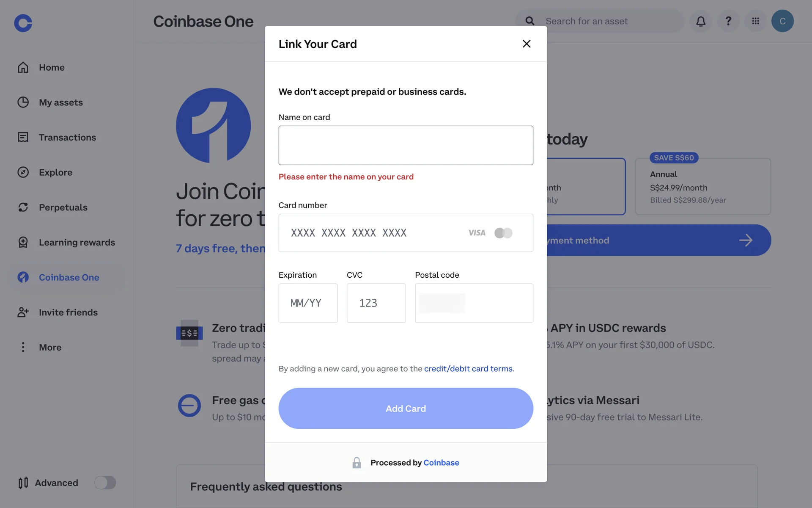
Task: Click the Coinbase logo icon
Action: pos(23,23)
